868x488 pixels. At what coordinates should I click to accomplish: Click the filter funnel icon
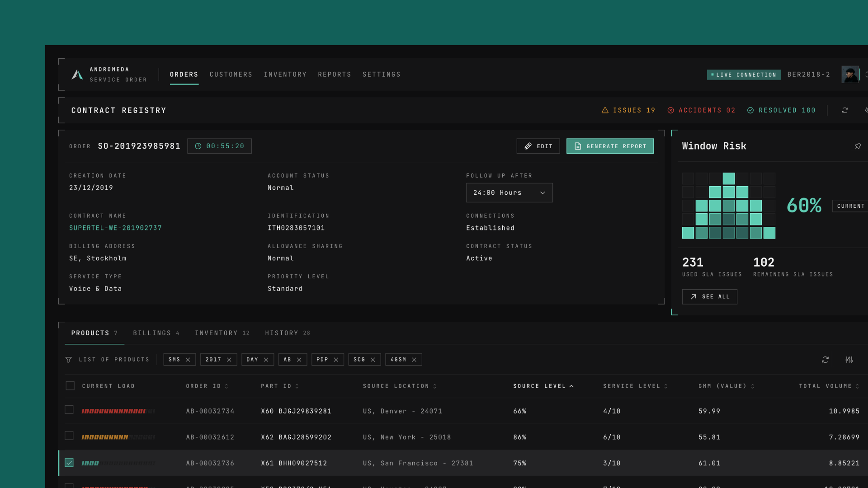(x=69, y=360)
